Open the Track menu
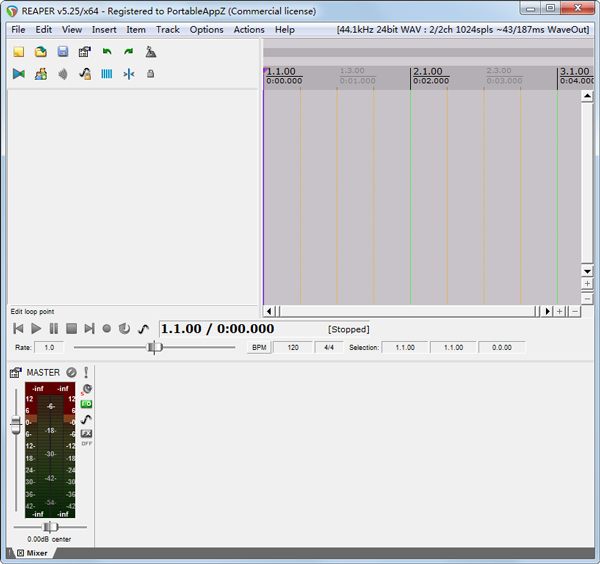Screen dimensions: 600x564 [167, 29]
